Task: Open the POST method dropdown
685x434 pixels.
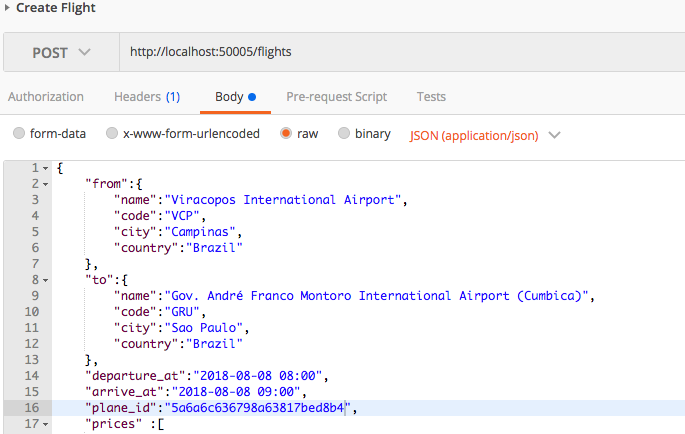Action: tap(61, 52)
